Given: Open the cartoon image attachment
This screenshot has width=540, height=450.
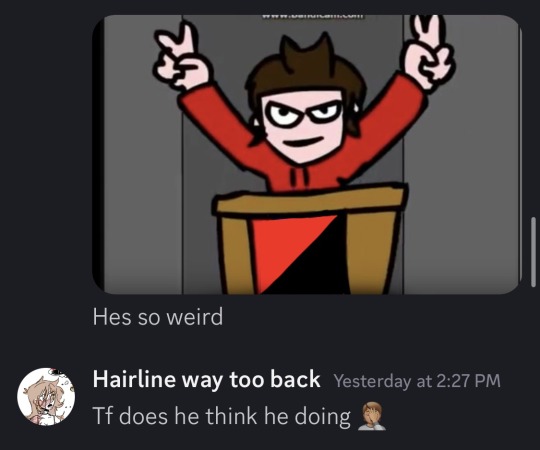Looking at the screenshot, I should [x=307, y=154].
